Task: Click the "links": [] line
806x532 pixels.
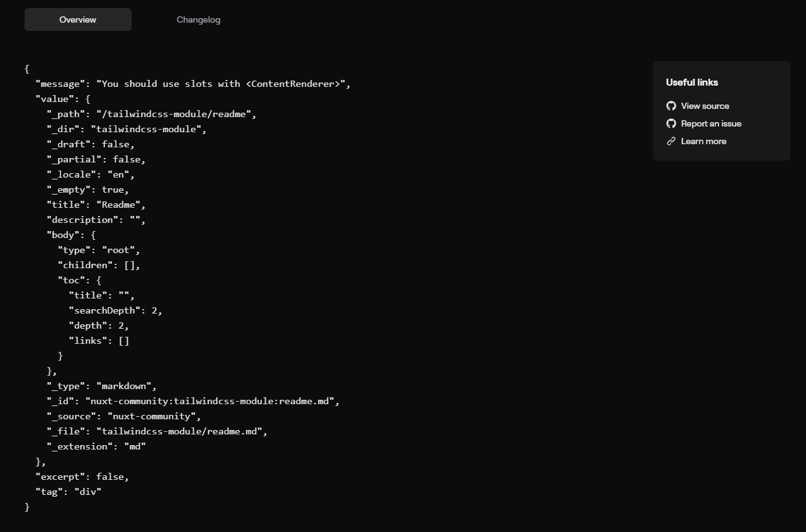Action: (x=99, y=341)
